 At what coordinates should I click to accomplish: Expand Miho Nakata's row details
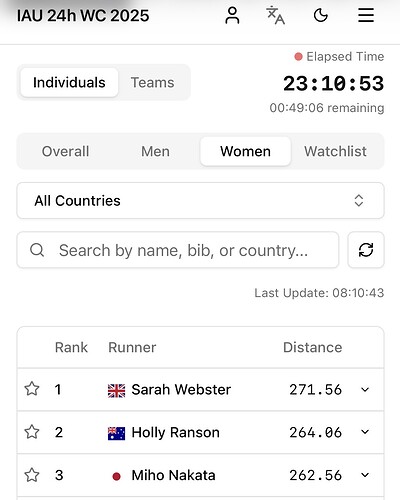point(365,475)
